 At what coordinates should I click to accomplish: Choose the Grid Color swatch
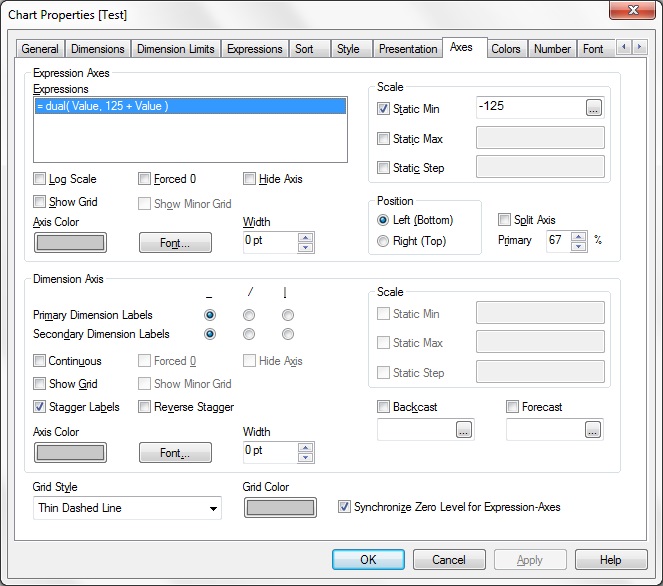pos(280,507)
